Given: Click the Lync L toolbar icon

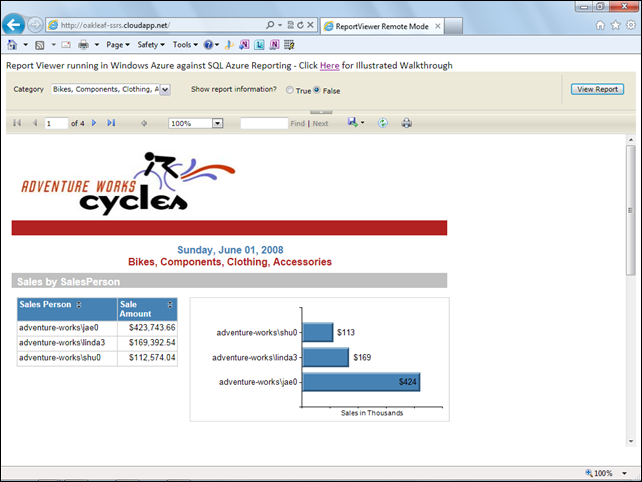Looking at the screenshot, I should coord(259,45).
